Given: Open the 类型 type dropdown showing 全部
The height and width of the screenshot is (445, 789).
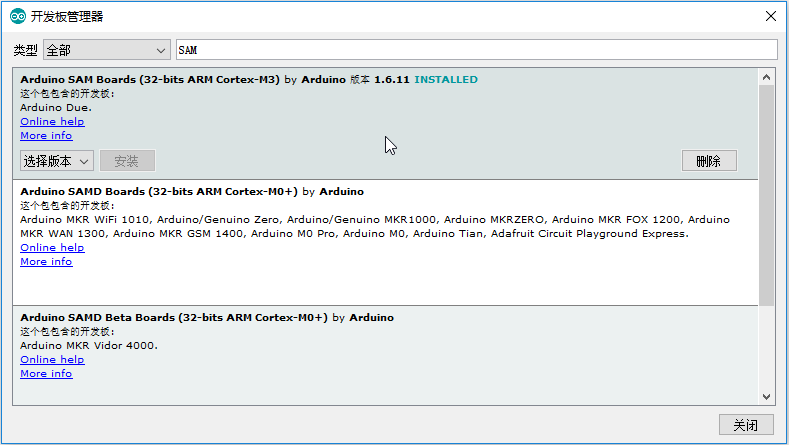Looking at the screenshot, I should [x=107, y=50].
